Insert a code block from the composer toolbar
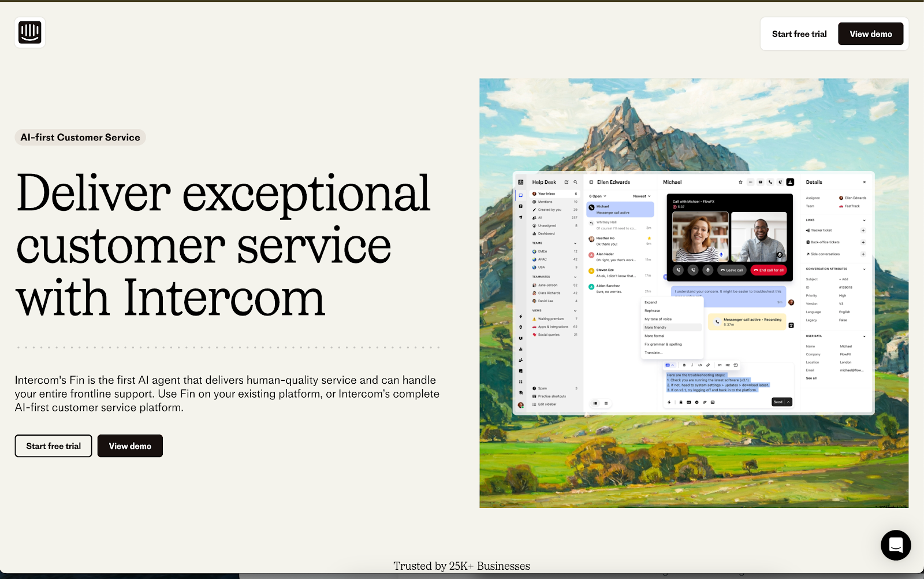 coord(700,365)
